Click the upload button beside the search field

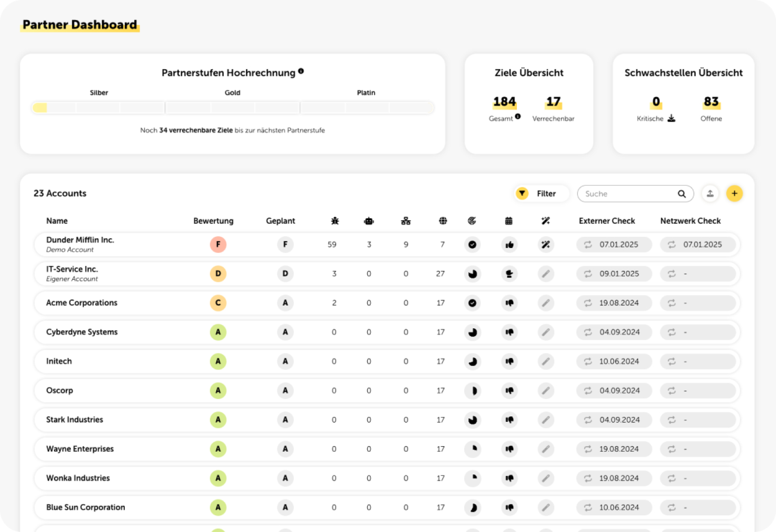coord(710,194)
